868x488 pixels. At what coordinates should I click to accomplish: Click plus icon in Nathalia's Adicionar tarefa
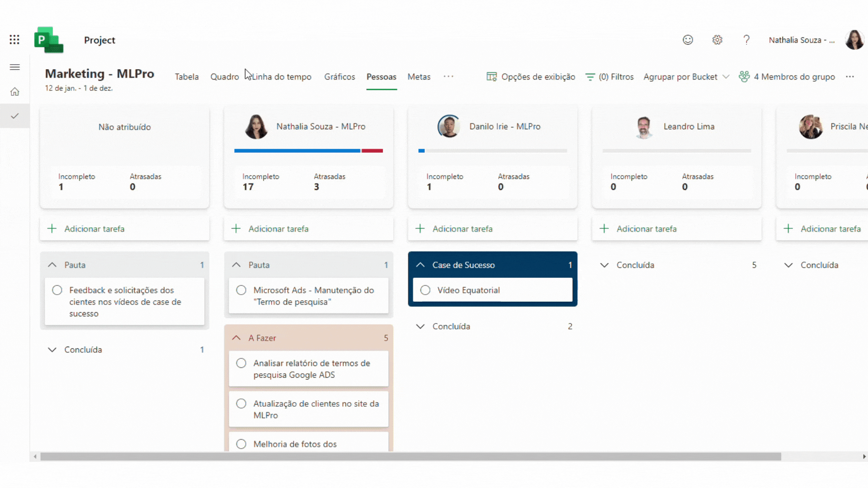tap(236, 229)
